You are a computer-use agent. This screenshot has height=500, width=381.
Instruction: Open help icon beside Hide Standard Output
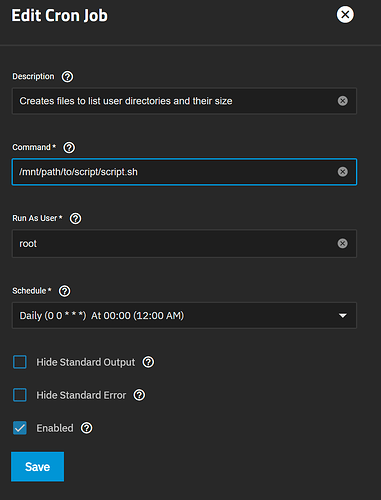(x=148, y=362)
